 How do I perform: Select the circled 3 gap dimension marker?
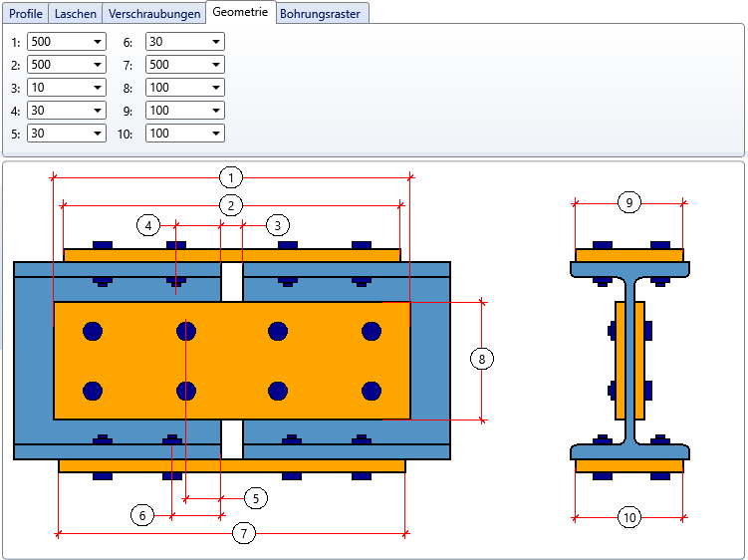pos(278,225)
